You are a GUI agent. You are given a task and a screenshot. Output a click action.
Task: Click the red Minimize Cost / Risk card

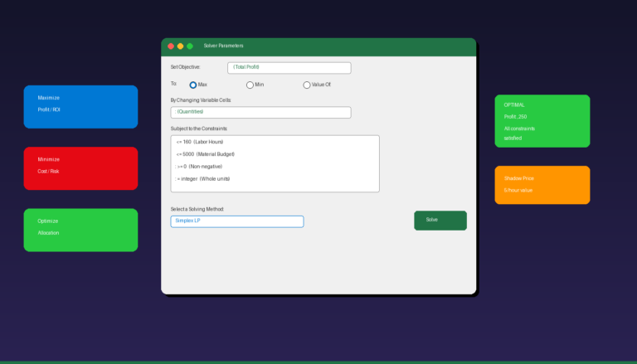click(80, 168)
